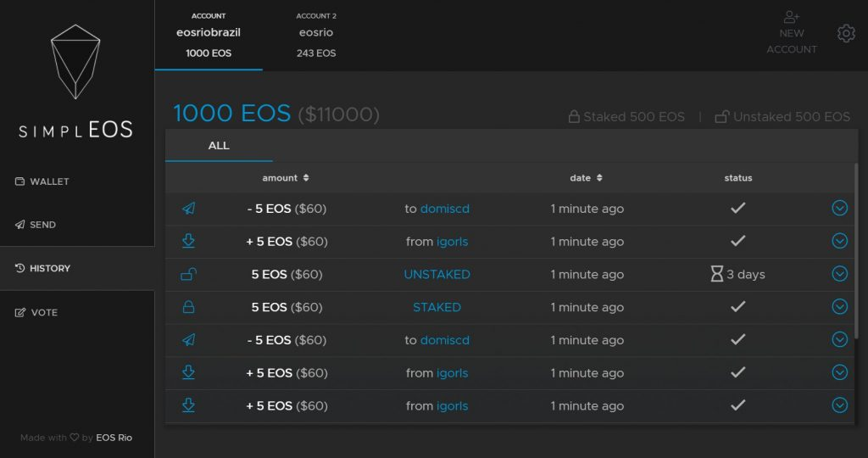Open the UNSTAKED link
This screenshot has height=458, width=868.
coord(437,274)
